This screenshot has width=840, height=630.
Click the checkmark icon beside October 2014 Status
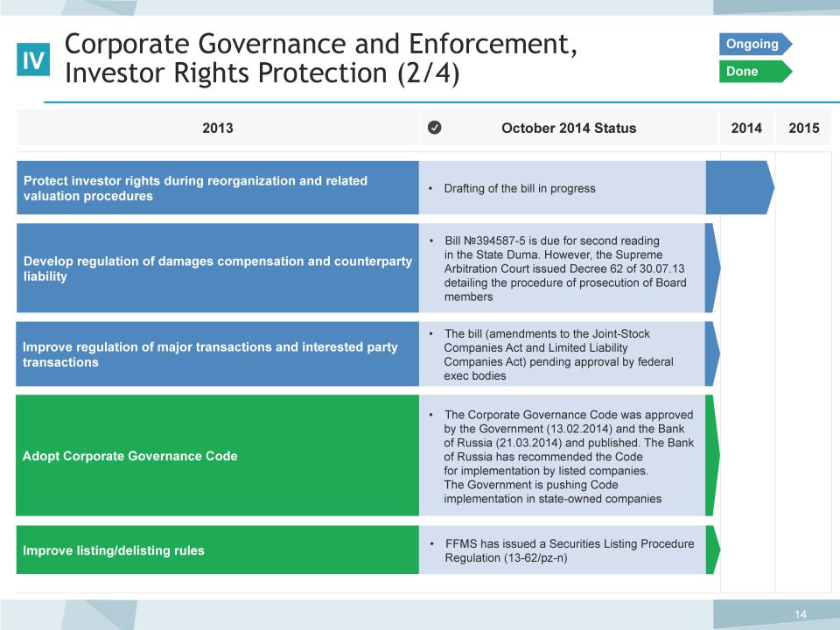click(x=435, y=128)
